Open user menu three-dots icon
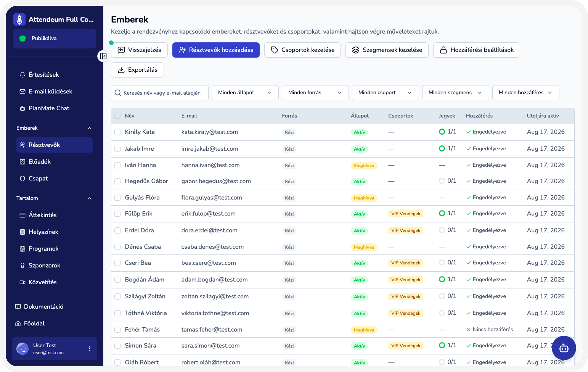Viewport: 588px width, 372px height. 90,349
